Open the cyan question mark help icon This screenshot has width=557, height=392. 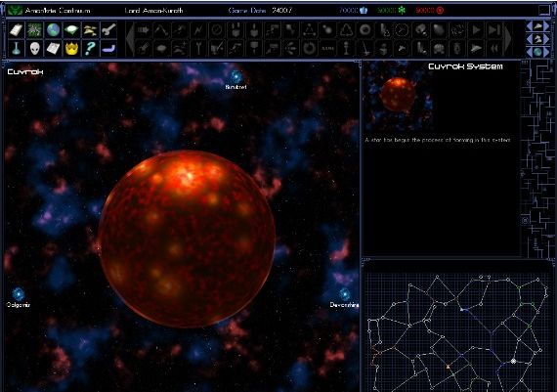click(90, 48)
